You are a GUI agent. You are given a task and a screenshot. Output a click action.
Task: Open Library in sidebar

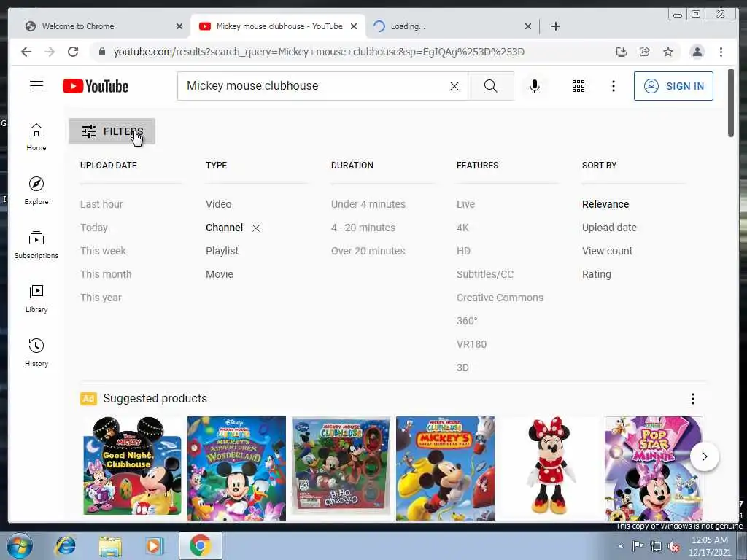(36, 298)
